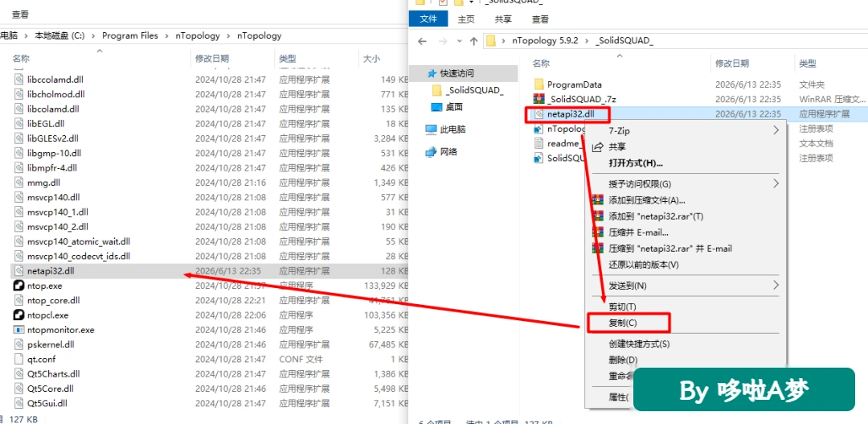Select netapi32.dll in the left window

pyautogui.click(x=51, y=271)
